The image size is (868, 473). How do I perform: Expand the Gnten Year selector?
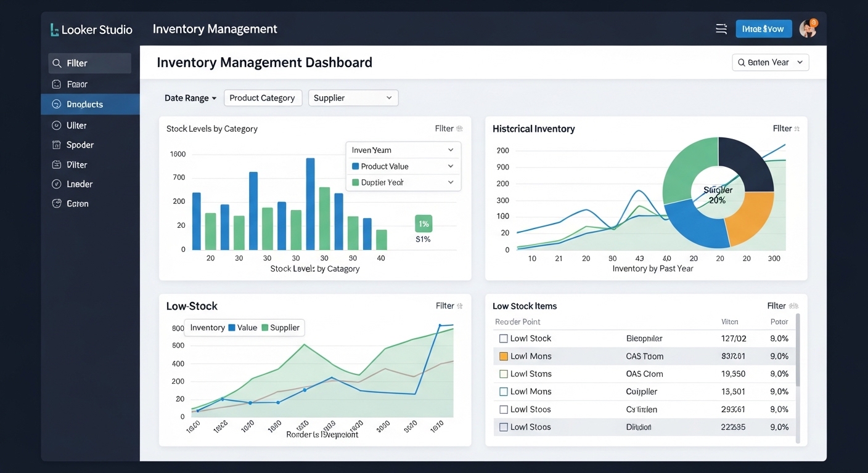(x=771, y=63)
